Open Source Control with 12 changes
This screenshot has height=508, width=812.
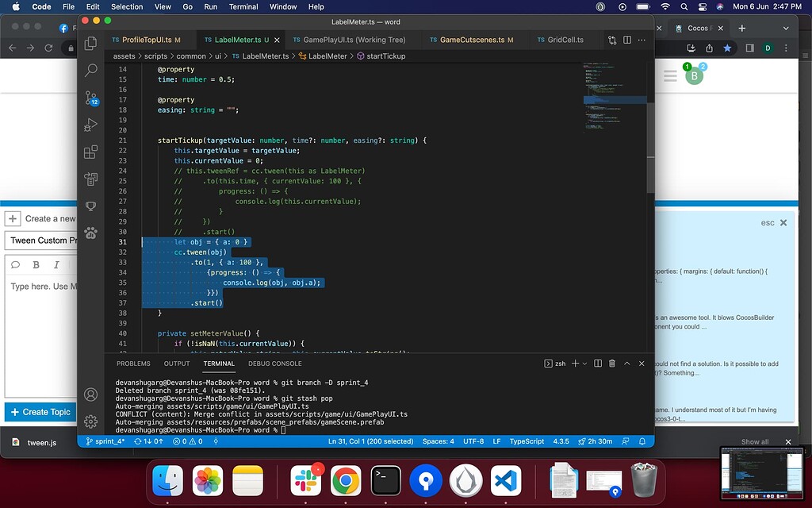[x=91, y=98]
